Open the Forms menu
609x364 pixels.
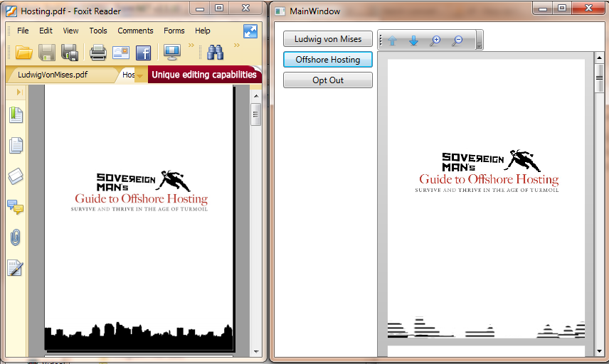pos(174,31)
